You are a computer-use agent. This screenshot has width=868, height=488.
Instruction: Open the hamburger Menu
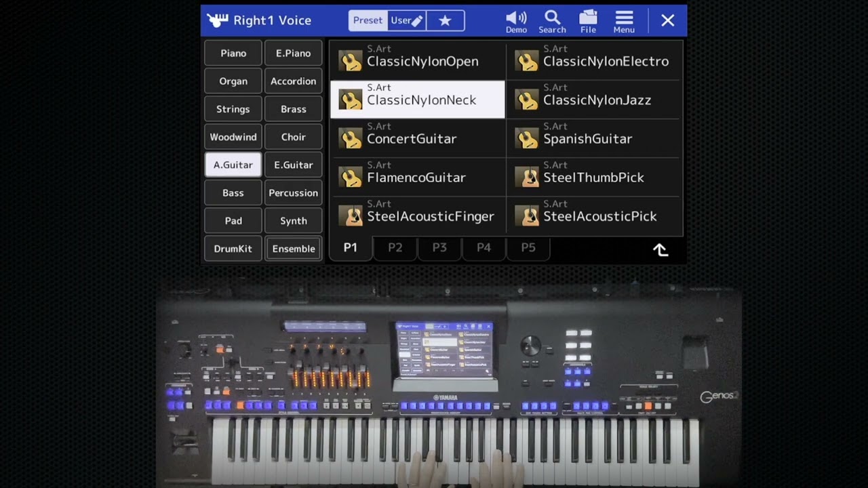[624, 22]
